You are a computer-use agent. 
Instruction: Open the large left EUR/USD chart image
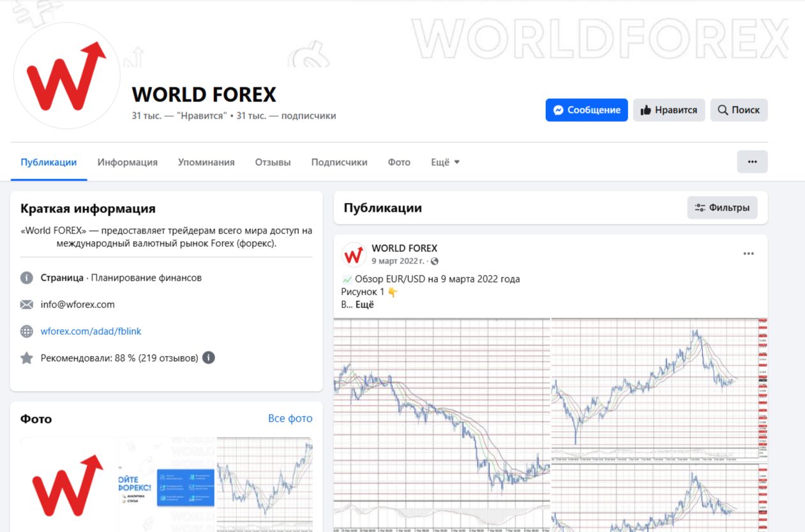tap(442, 425)
